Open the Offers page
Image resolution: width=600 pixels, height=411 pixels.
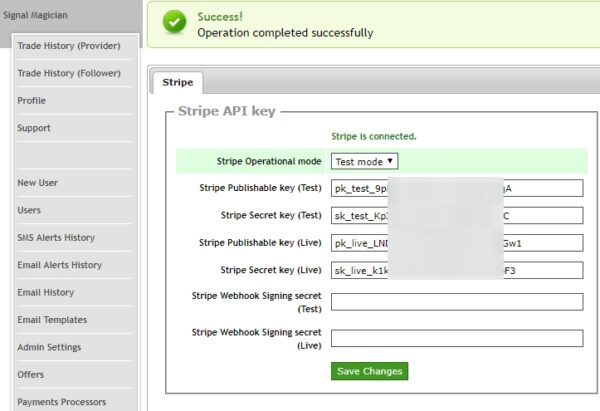[x=31, y=375]
